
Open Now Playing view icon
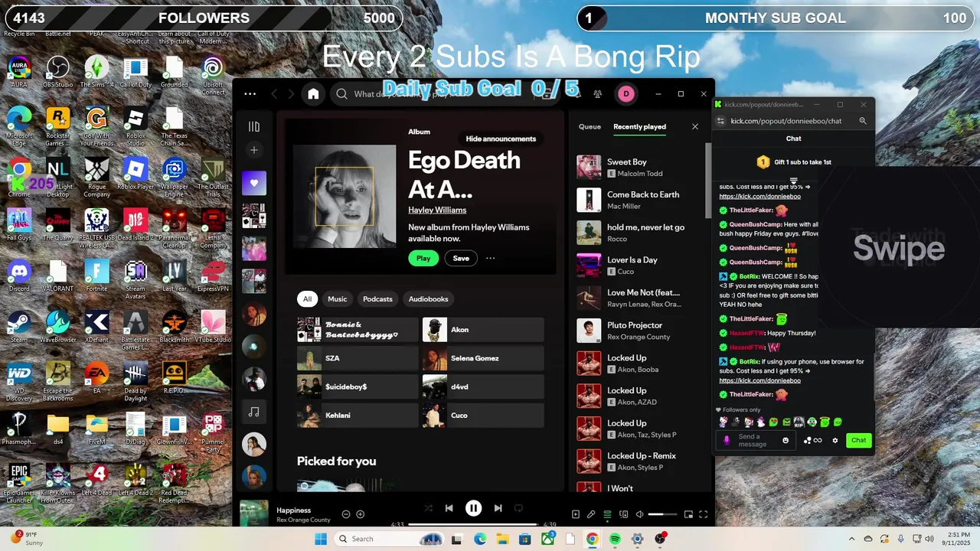click(x=576, y=514)
